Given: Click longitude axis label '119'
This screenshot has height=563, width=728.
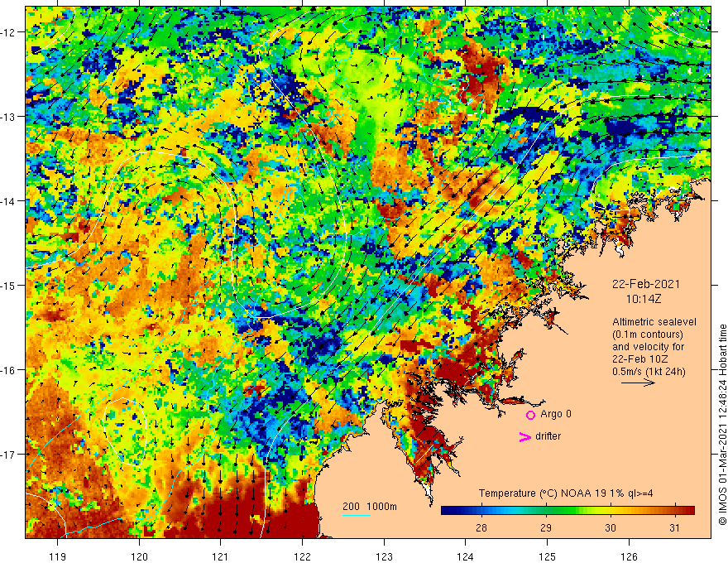Looking at the screenshot, I should point(58,556).
